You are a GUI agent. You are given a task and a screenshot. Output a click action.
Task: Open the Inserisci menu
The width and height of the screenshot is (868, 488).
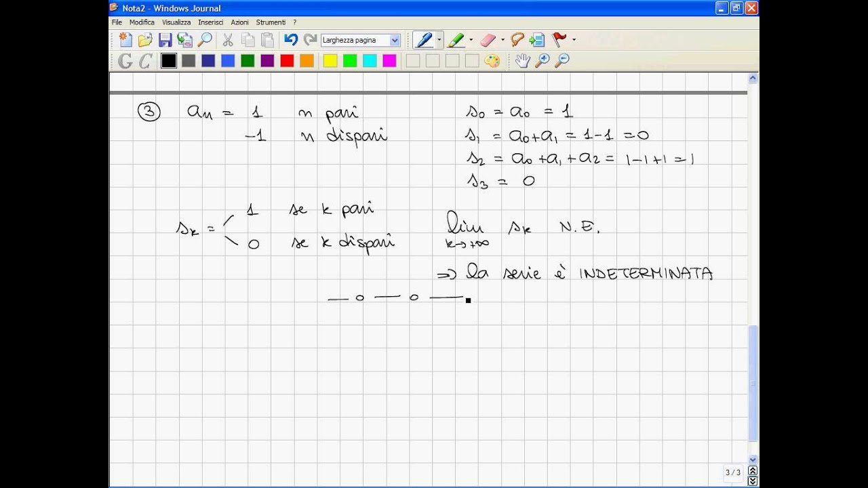210,22
